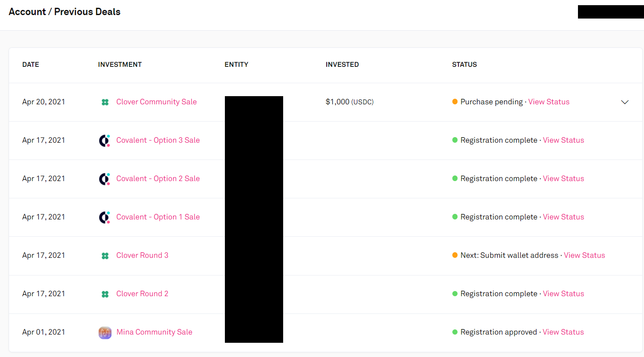
Task: Click the DATE column header
Action: [31, 65]
